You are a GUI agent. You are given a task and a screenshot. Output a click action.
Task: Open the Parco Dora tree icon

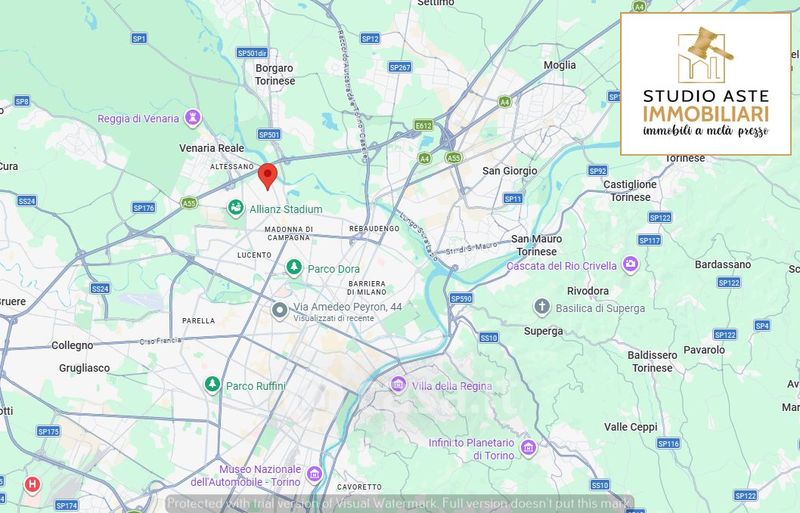[293, 267]
